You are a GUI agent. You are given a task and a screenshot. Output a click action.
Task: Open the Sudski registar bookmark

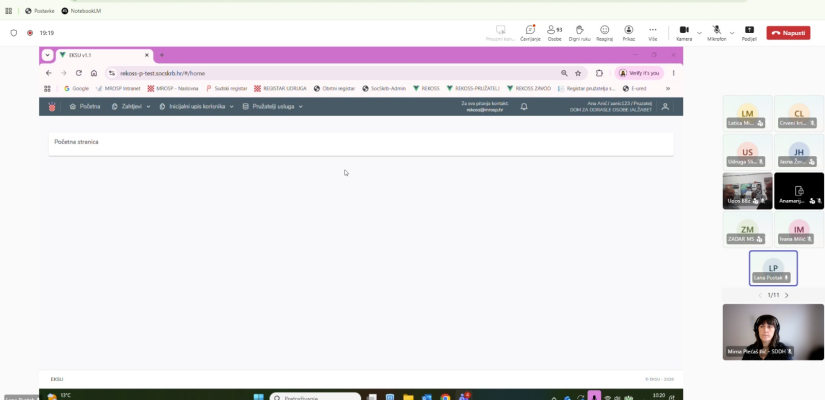pos(226,88)
